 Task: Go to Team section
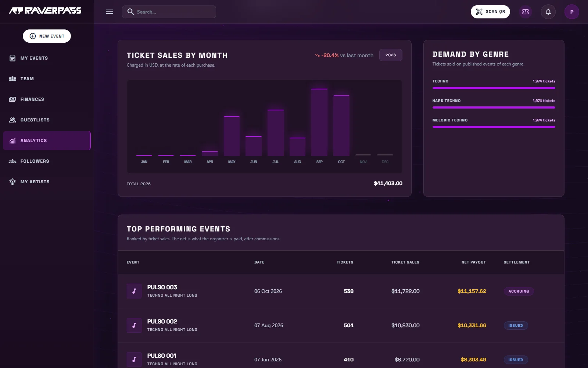[x=47, y=79]
